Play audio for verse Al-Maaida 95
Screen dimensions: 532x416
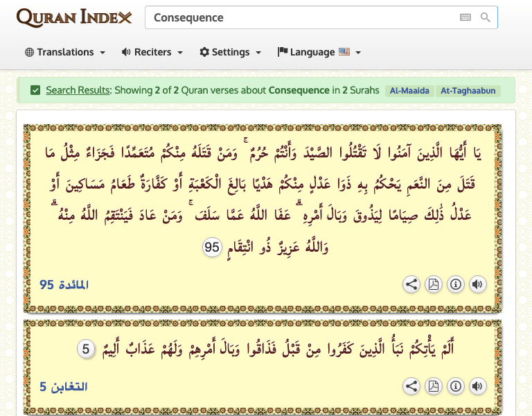point(477,284)
